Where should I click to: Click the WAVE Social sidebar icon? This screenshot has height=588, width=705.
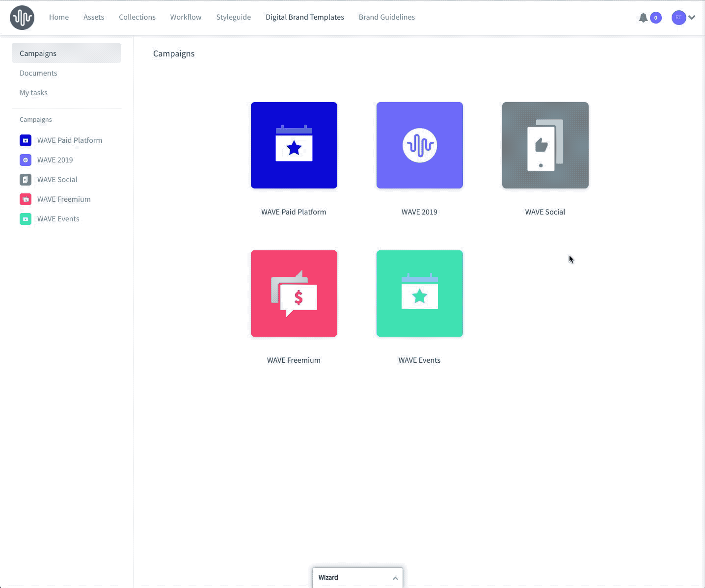coord(26,180)
